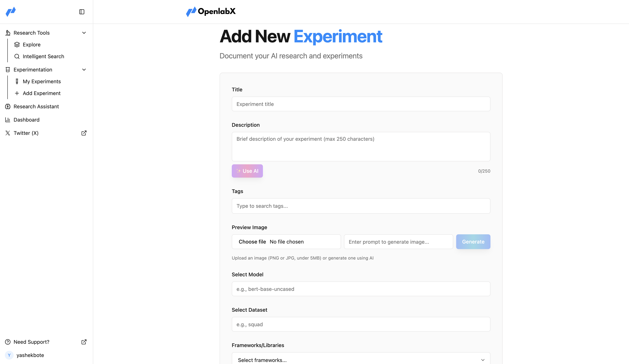Open Intelligent Search magnifier item
Screen dimensions: 629x364
(x=17, y=56)
